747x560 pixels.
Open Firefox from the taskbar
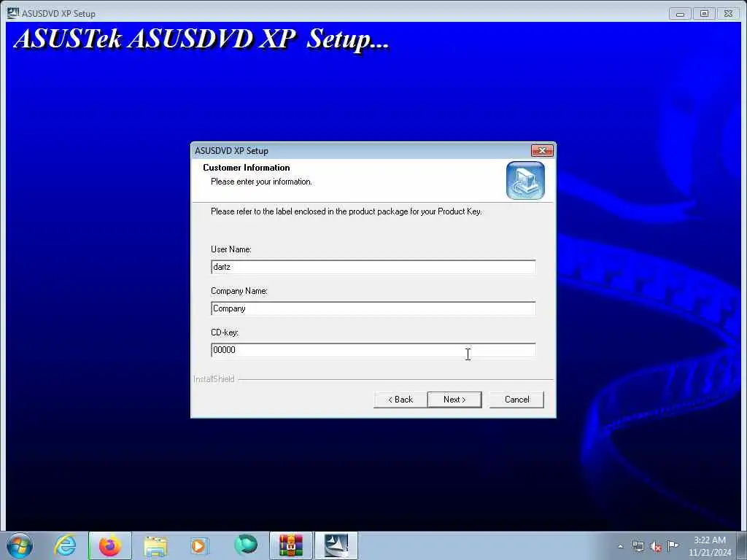(x=110, y=545)
